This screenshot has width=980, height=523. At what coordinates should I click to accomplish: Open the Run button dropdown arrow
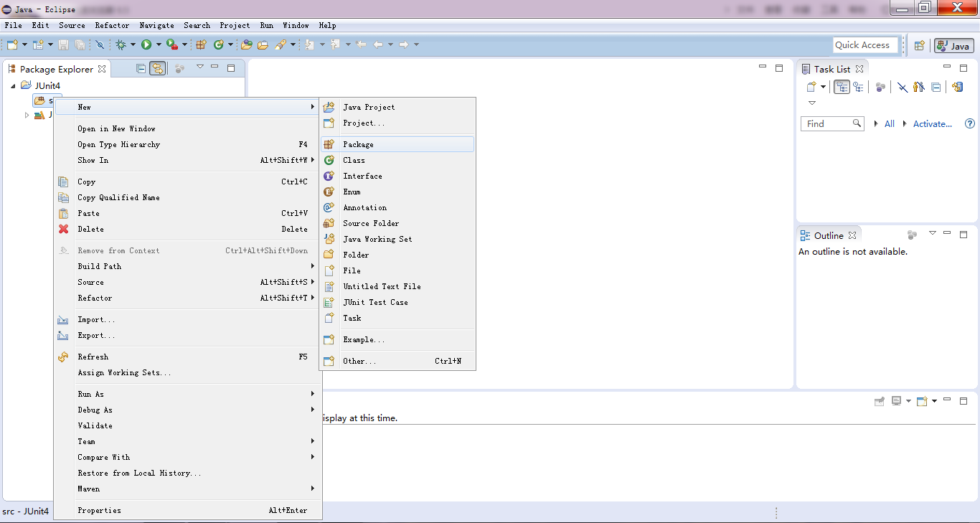tap(159, 44)
